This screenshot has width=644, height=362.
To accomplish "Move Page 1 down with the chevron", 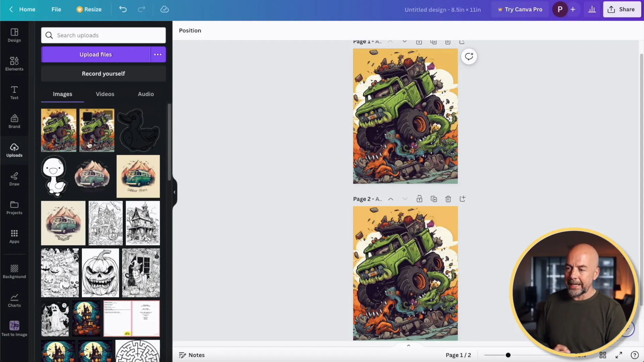I will 405,42.
